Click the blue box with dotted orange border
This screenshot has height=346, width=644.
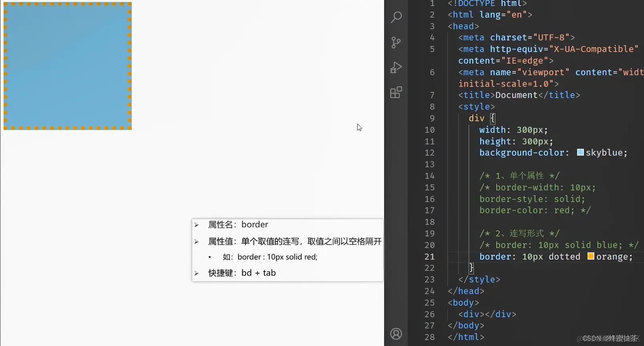tap(68, 66)
